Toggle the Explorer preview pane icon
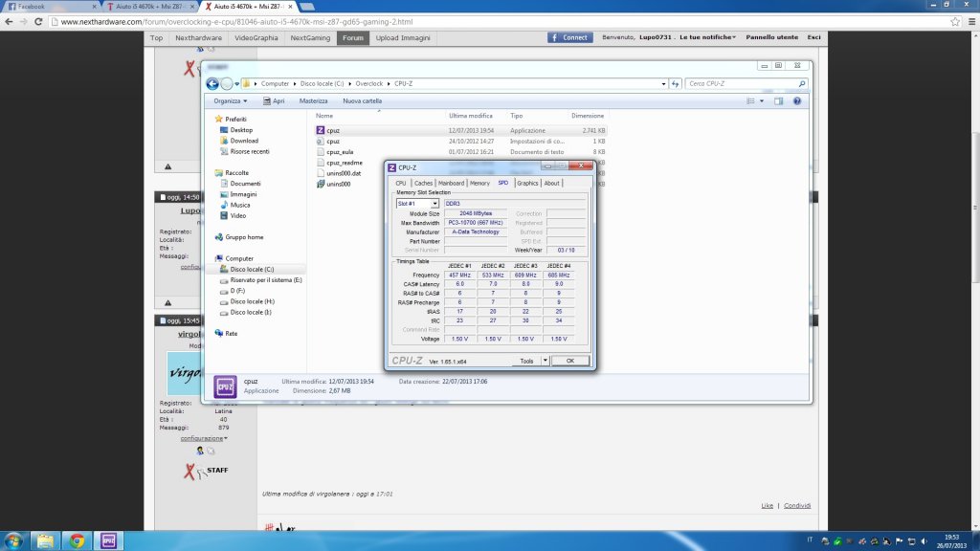980x551 pixels. (779, 101)
